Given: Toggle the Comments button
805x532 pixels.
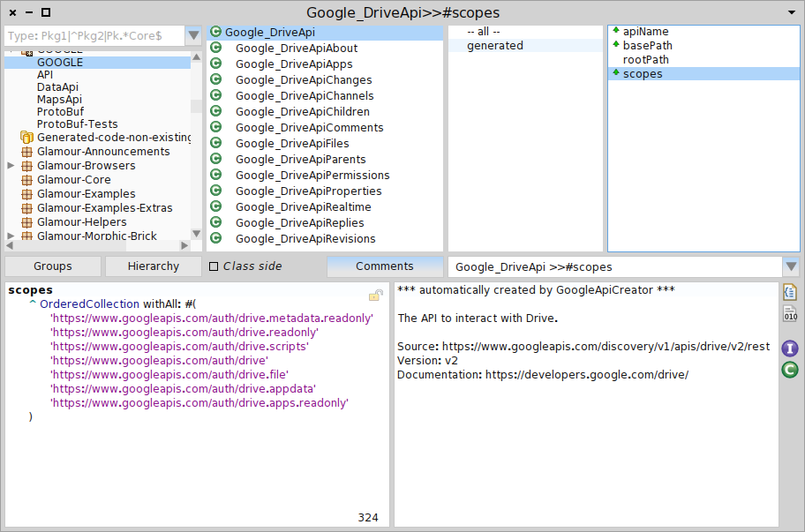Looking at the screenshot, I should 385,266.
